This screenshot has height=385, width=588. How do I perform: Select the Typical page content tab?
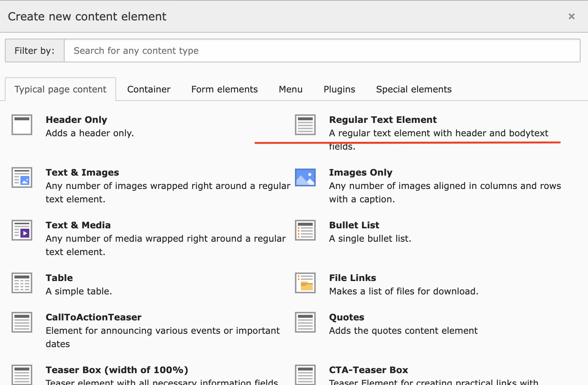coord(60,89)
